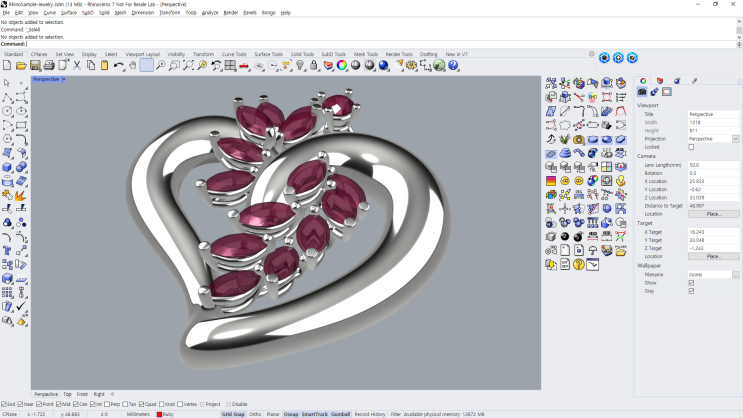
Task: Click the Camera Location Place button
Action: 713,214
